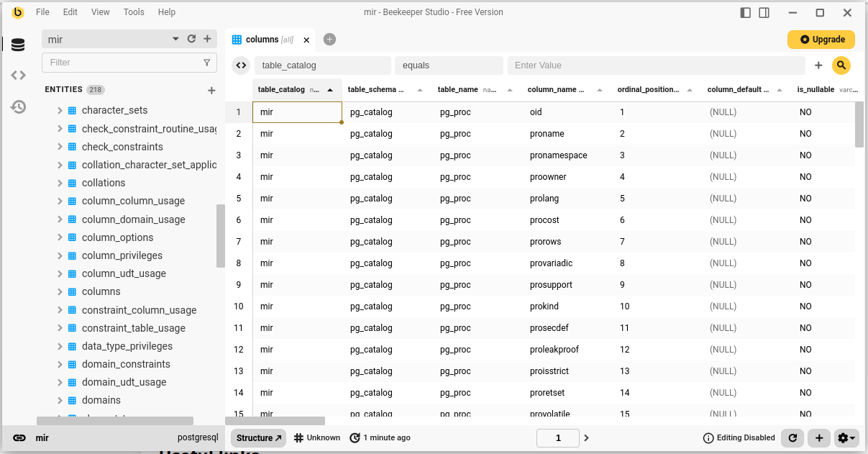
Task: Refresh table data in the bottom bar
Action: click(x=792, y=437)
